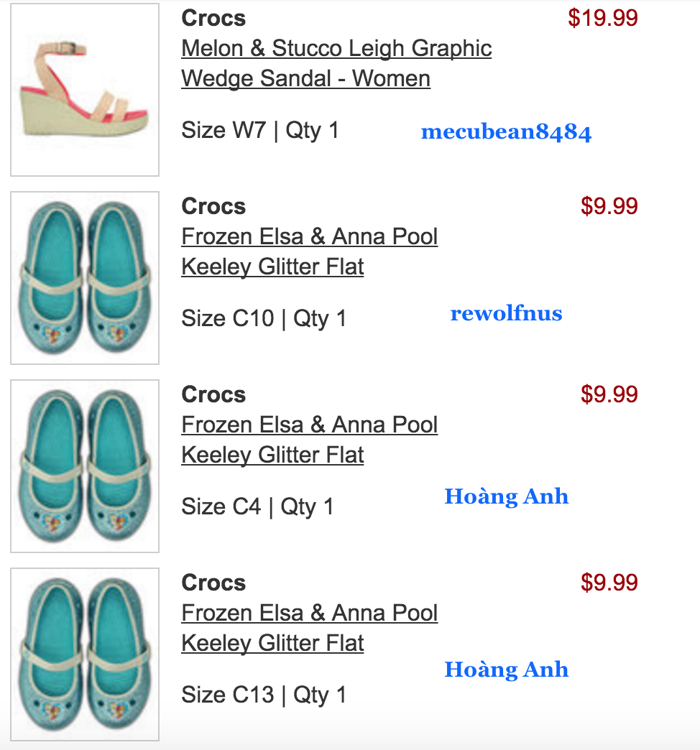Click the size C10 glitter flat thumbnail

(x=85, y=278)
